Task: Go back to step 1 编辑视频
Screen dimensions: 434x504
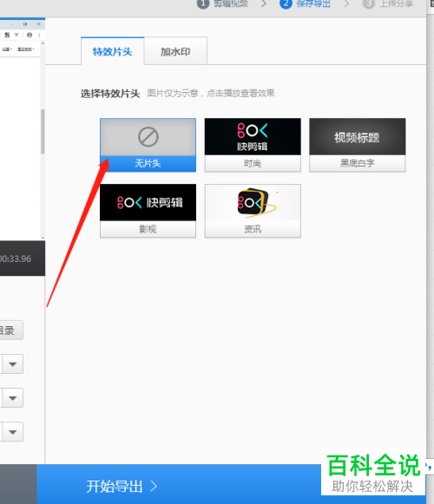Action: click(222, 3)
